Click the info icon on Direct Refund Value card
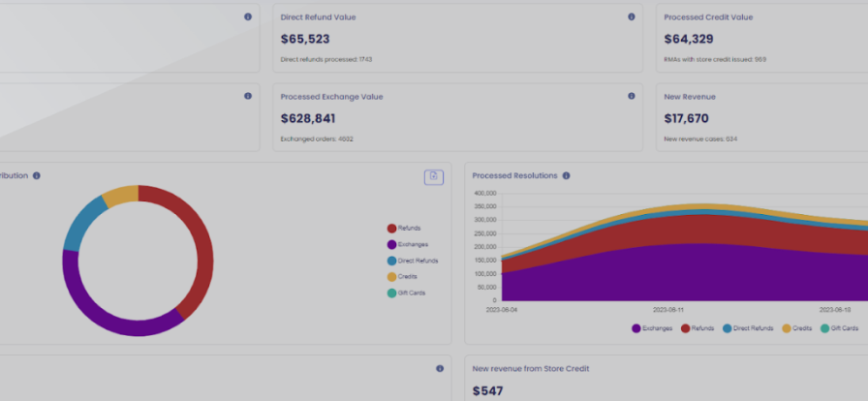This screenshot has width=868, height=401. click(x=632, y=16)
